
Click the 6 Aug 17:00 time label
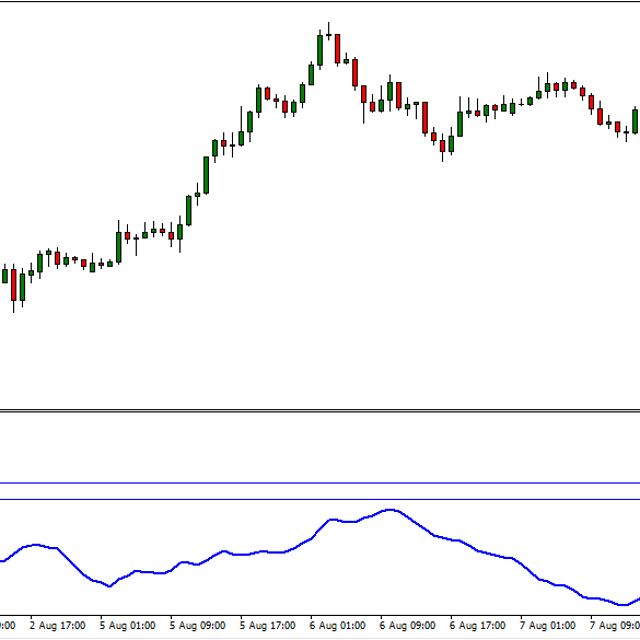(477, 627)
